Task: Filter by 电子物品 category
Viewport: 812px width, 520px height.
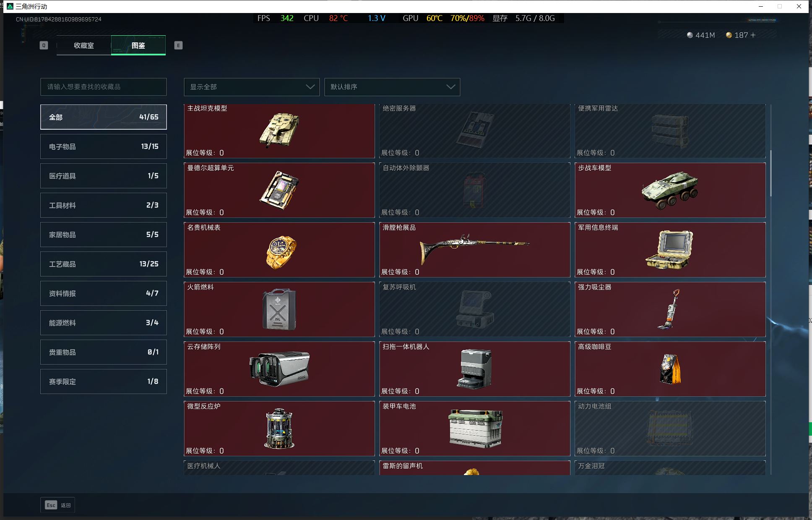Action: coord(104,146)
